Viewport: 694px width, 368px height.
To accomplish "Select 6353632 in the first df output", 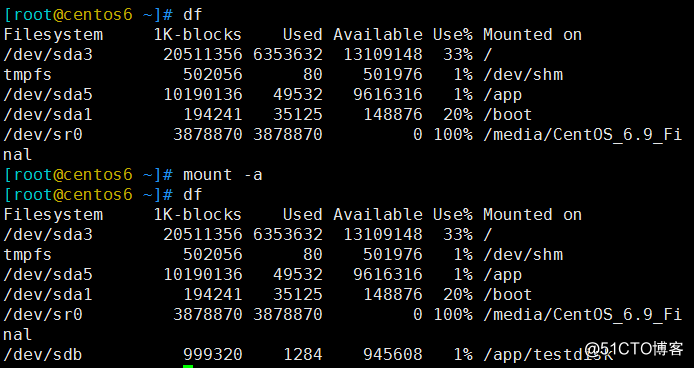I will 288,54.
